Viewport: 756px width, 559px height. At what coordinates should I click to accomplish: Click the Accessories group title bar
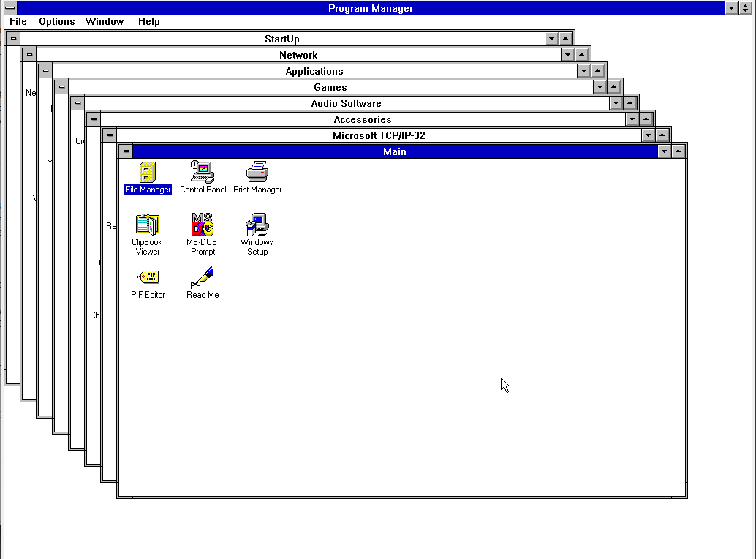point(363,119)
